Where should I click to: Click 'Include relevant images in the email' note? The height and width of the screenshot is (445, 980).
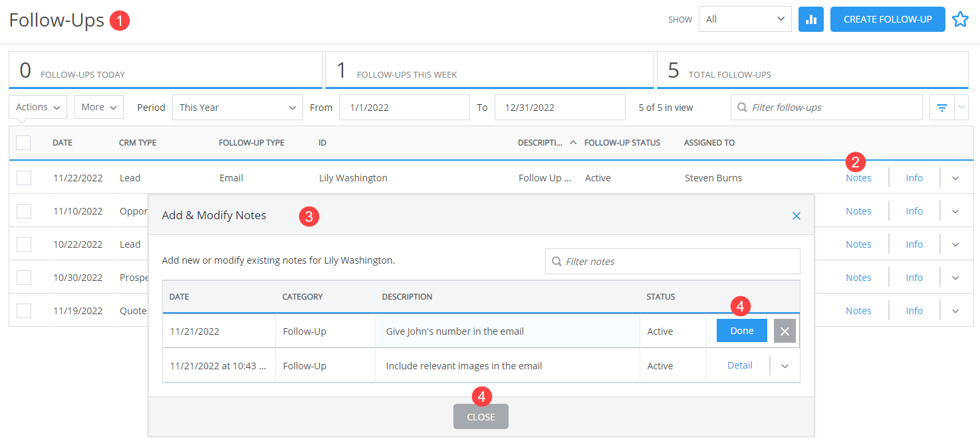point(464,366)
